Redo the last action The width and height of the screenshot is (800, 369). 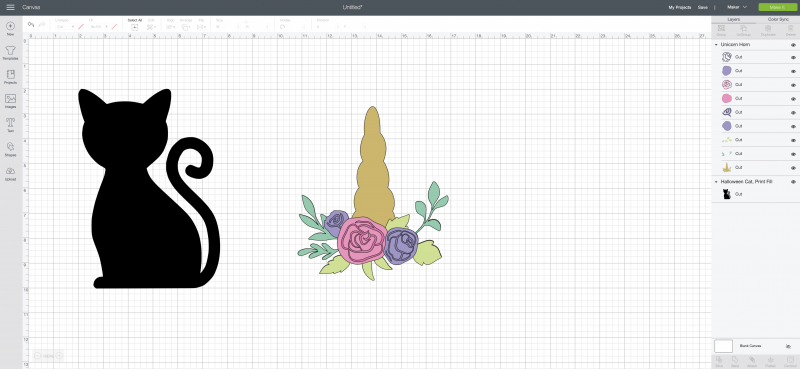click(42, 24)
